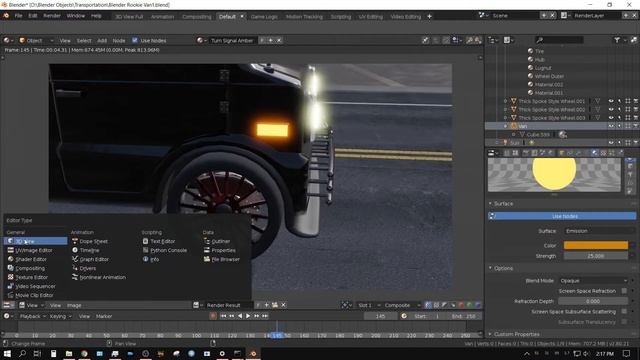Open the Surface shader Emission dropdown
Image resolution: width=640 pixels, height=360 pixels.
pos(599,231)
